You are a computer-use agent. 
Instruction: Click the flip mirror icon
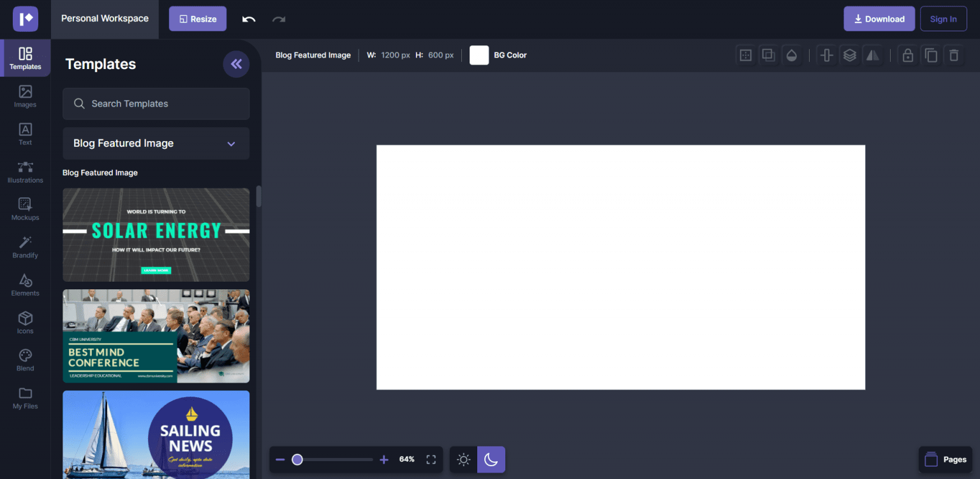pyautogui.click(x=872, y=56)
